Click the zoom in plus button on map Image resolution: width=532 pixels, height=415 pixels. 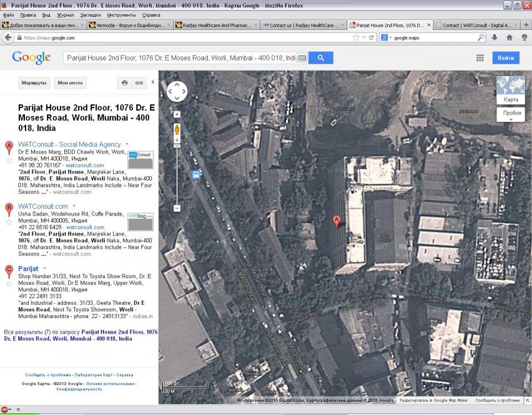point(177,141)
